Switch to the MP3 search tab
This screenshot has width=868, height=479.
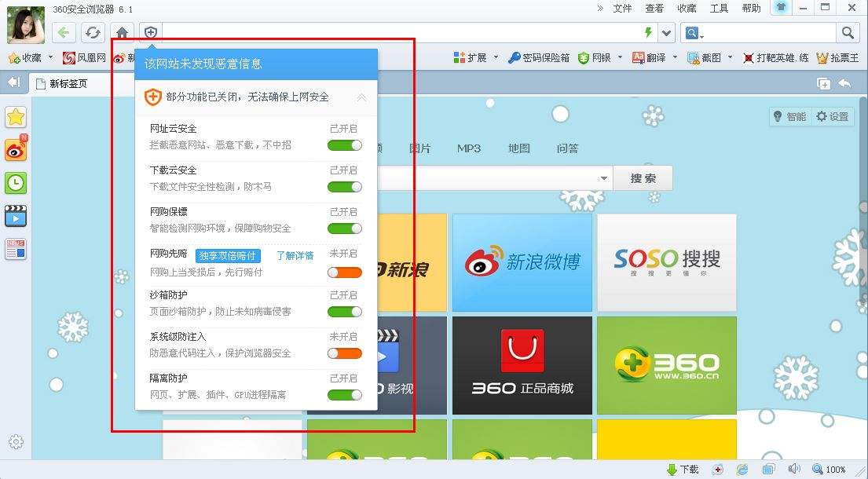pyautogui.click(x=469, y=148)
